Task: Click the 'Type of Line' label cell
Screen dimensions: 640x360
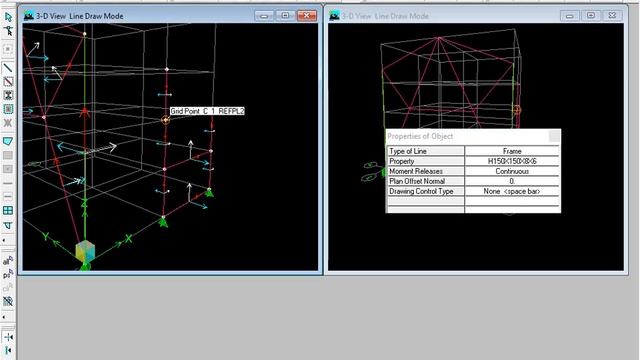Action: point(426,151)
